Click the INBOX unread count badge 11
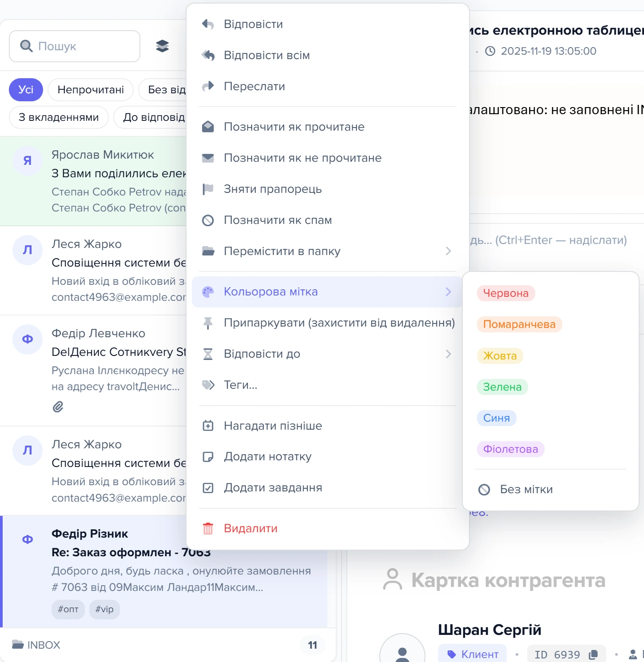This screenshot has width=644, height=662. 313,645
